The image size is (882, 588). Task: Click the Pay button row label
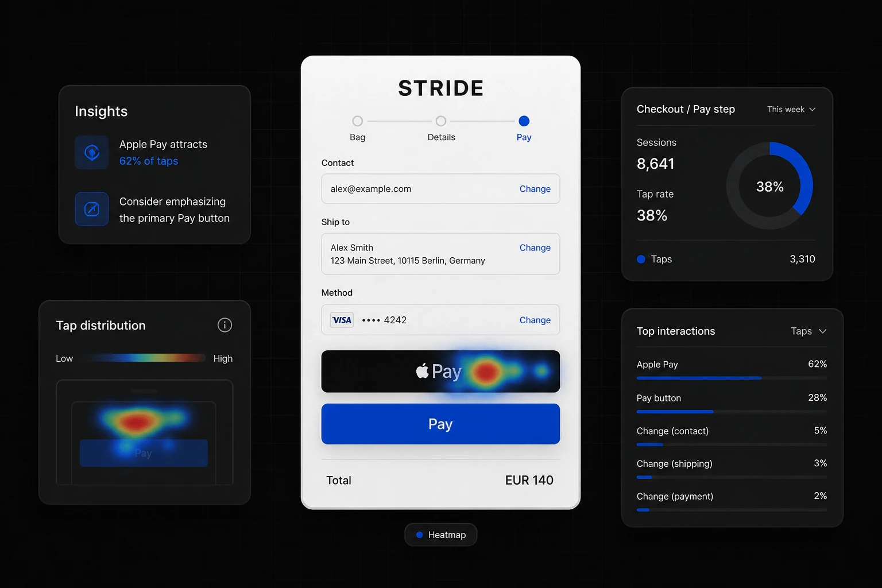click(659, 398)
